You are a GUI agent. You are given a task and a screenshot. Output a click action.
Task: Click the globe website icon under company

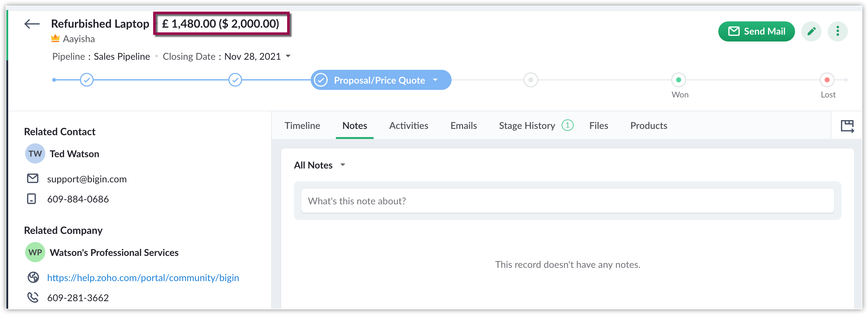click(x=33, y=277)
